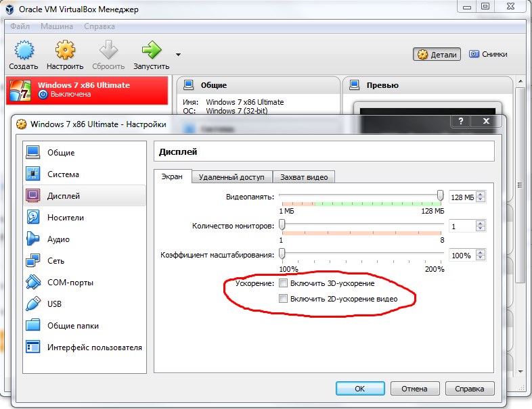
Task: Click the 100% scale factor field
Action: pos(462,255)
